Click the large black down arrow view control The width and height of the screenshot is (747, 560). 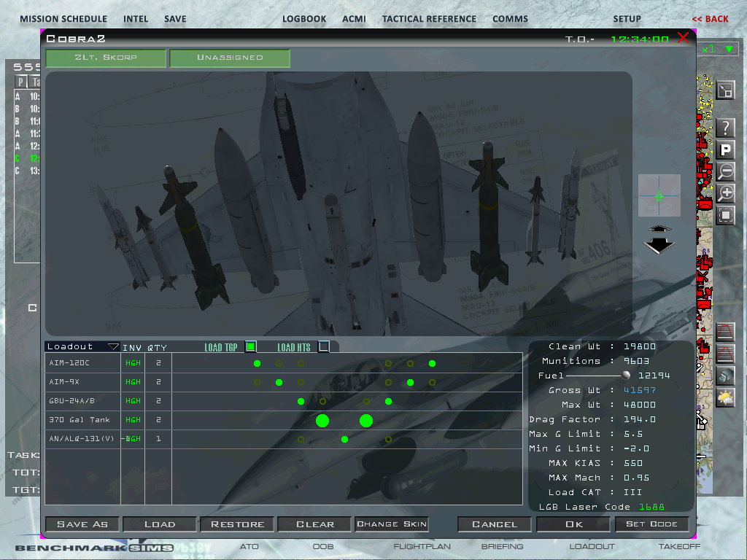tap(659, 245)
